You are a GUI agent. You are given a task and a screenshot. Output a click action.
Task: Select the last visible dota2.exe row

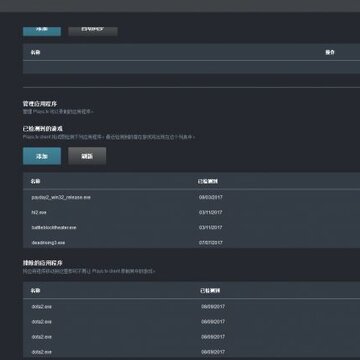click(191, 352)
